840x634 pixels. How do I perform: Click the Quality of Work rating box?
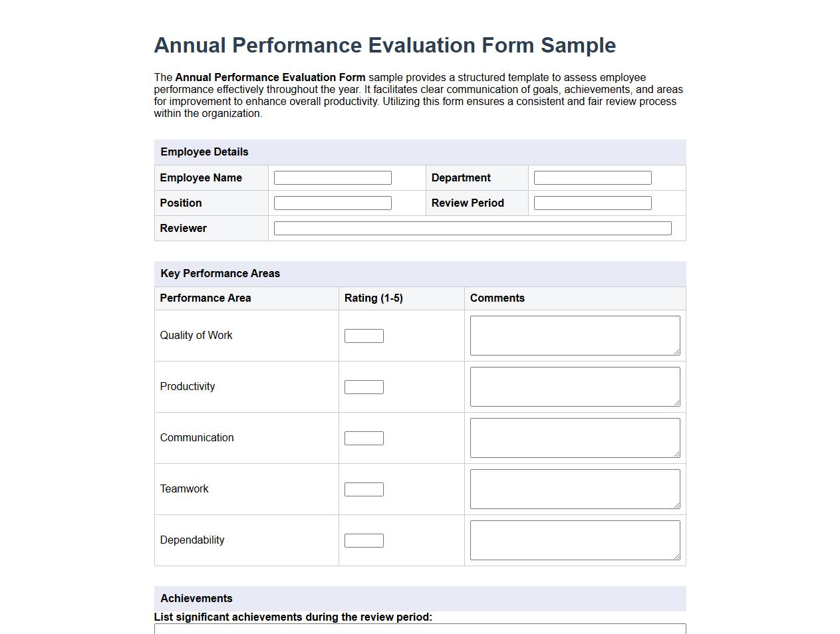click(364, 336)
